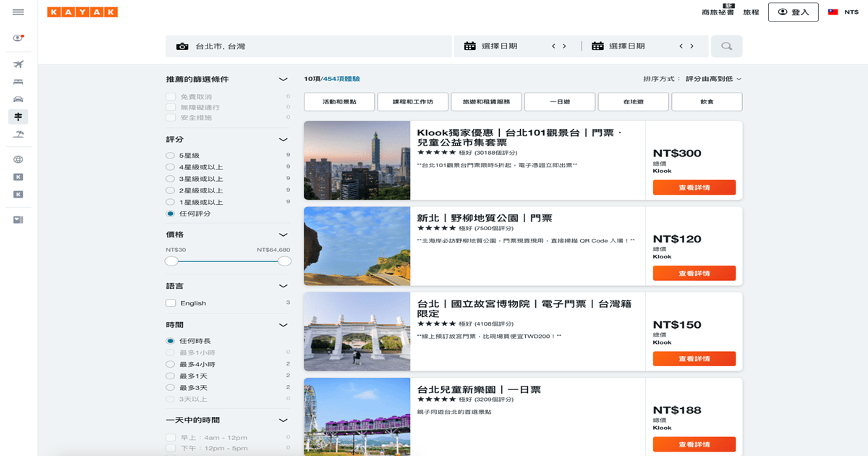The height and width of the screenshot is (456, 868).
Task: Choose the 最多1天 duration radio
Action: [170, 376]
